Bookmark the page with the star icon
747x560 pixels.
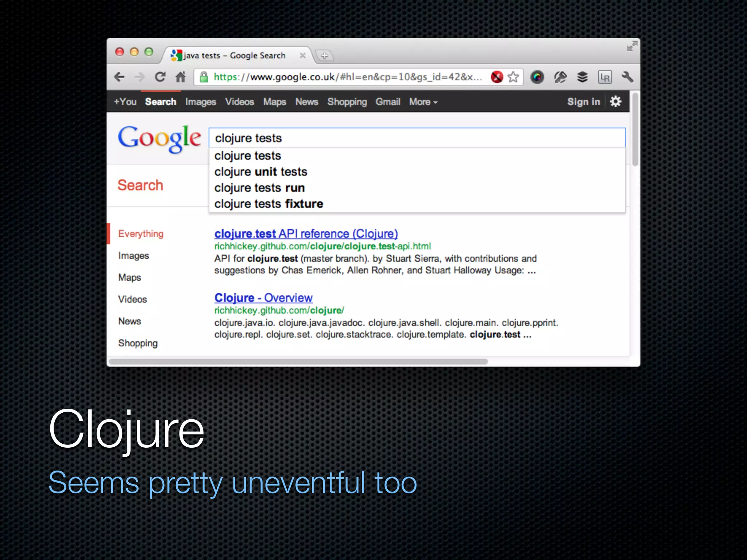513,77
